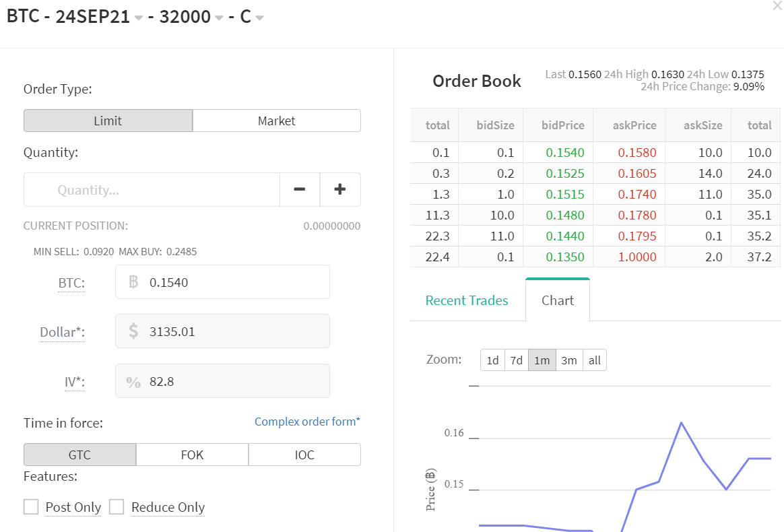
Task: Select the FOK time in force option
Action: click(192, 454)
